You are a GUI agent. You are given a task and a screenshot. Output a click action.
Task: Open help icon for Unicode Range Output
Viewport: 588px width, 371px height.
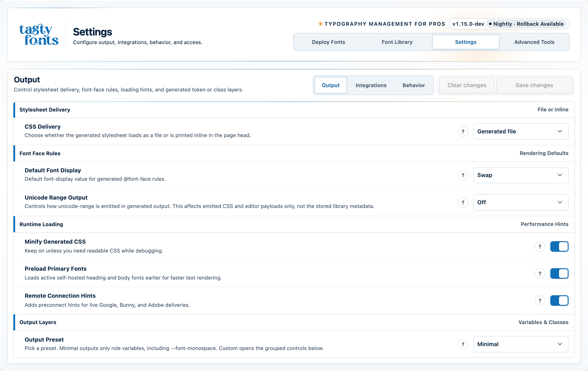pyautogui.click(x=463, y=202)
